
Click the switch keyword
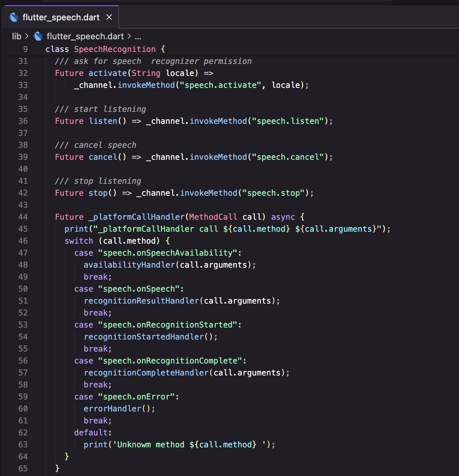pos(79,241)
